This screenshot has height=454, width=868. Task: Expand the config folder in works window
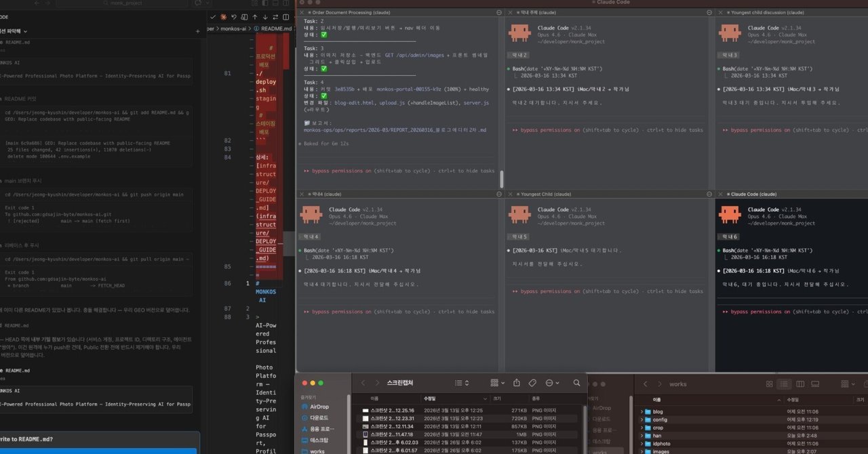[642, 419]
